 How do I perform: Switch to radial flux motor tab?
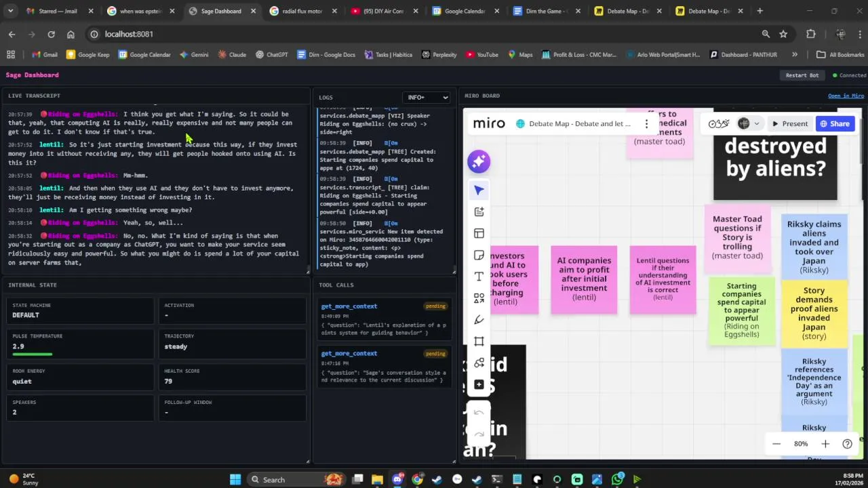pyautogui.click(x=301, y=11)
